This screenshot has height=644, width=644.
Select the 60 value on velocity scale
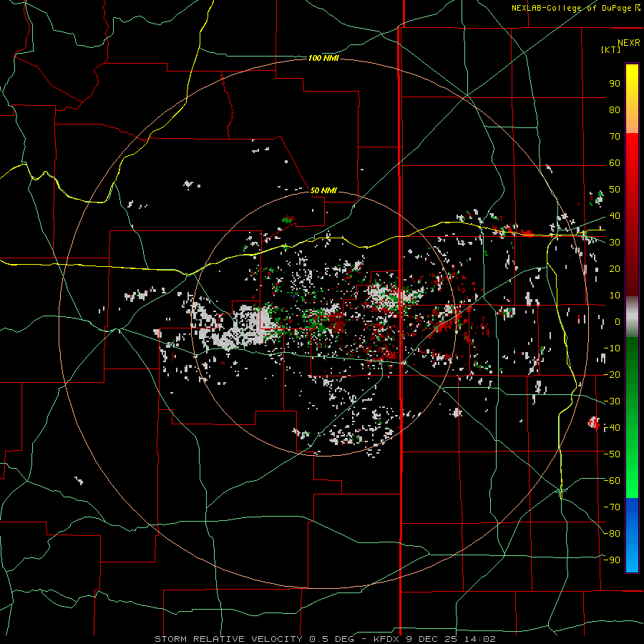615,162
